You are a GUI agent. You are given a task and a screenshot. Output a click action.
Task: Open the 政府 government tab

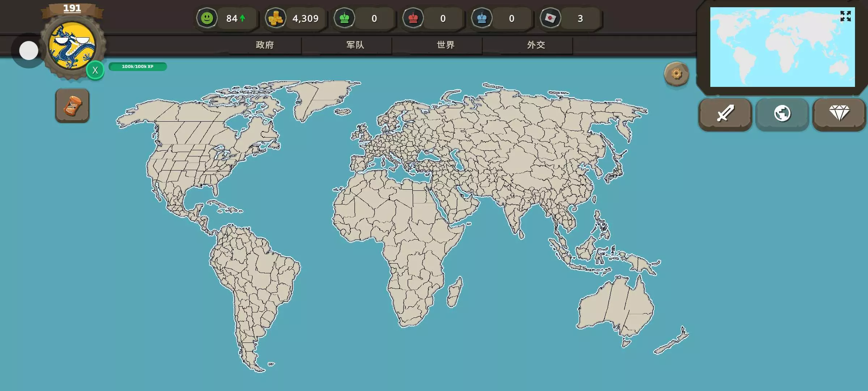[x=265, y=45]
